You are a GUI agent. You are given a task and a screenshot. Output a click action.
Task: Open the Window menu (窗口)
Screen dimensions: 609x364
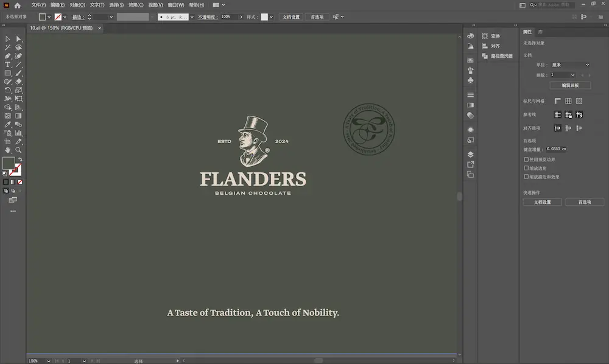[x=176, y=5]
